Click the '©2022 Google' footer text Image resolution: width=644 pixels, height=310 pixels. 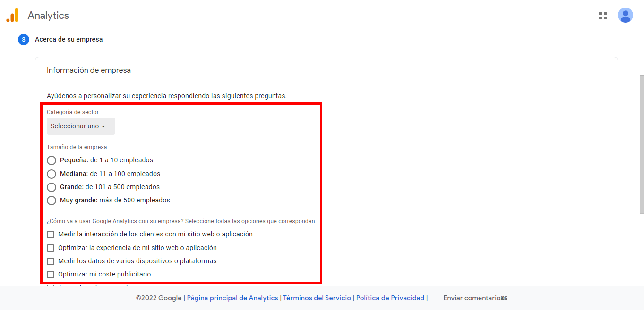159,298
